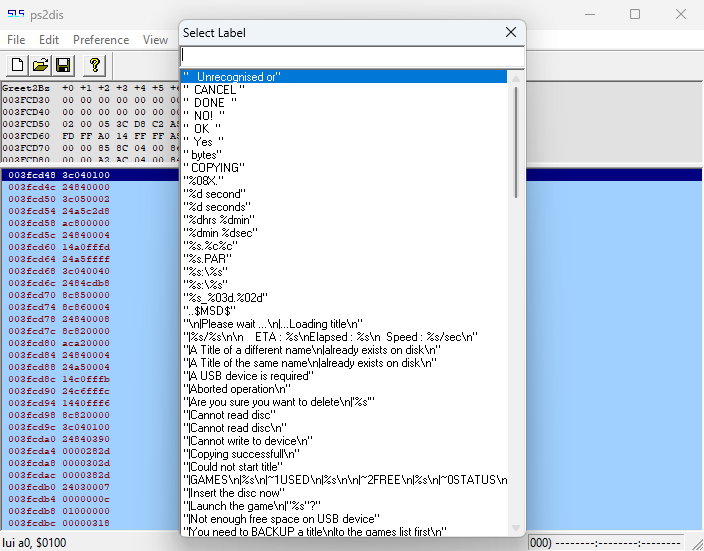Maximize the ps2dis window
Image resolution: width=704 pixels, height=551 pixels.
click(635, 14)
